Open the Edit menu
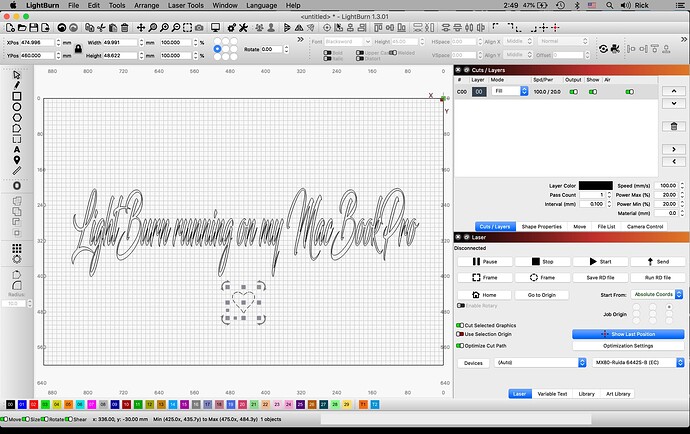Viewport: 690px width, 434px height. pyautogui.click(x=94, y=5)
